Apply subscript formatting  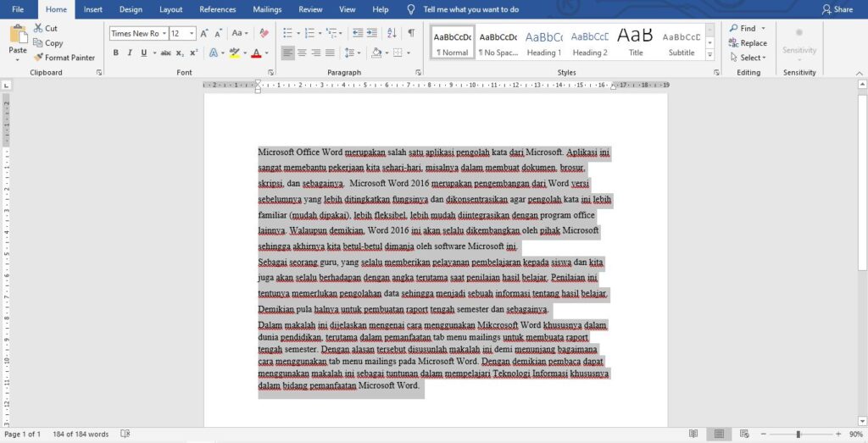tap(180, 53)
